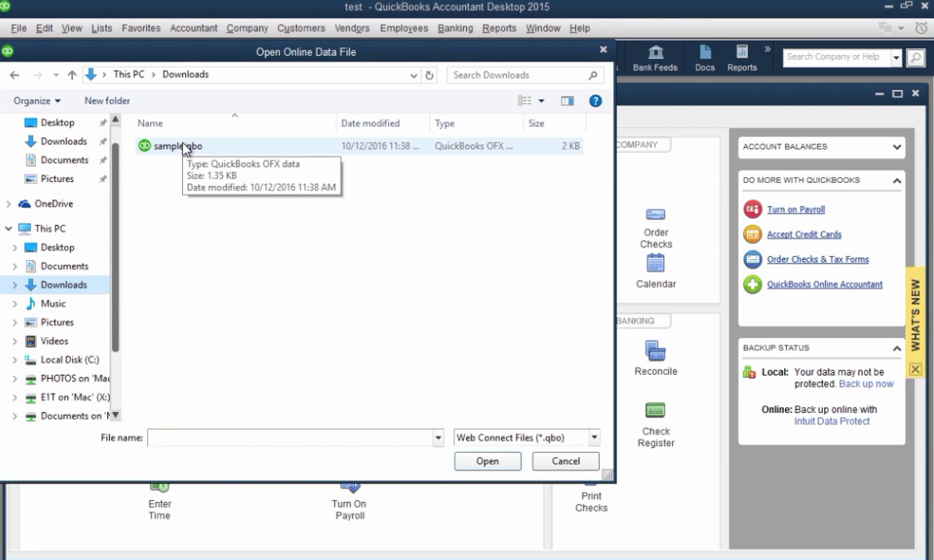Select sample.qbo file in the list
Viewport: 934px width, 560px height.
359,146
